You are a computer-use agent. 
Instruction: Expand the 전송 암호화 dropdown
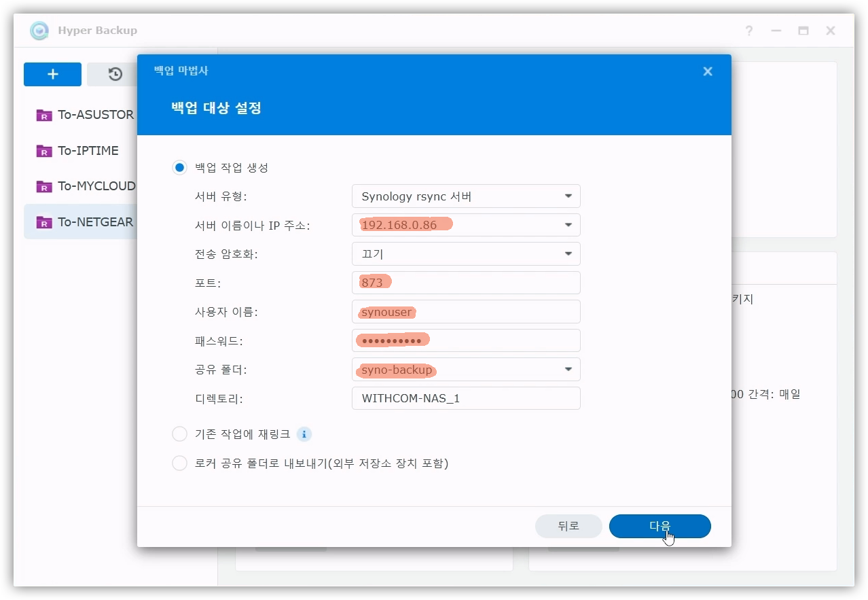(568, 253)
